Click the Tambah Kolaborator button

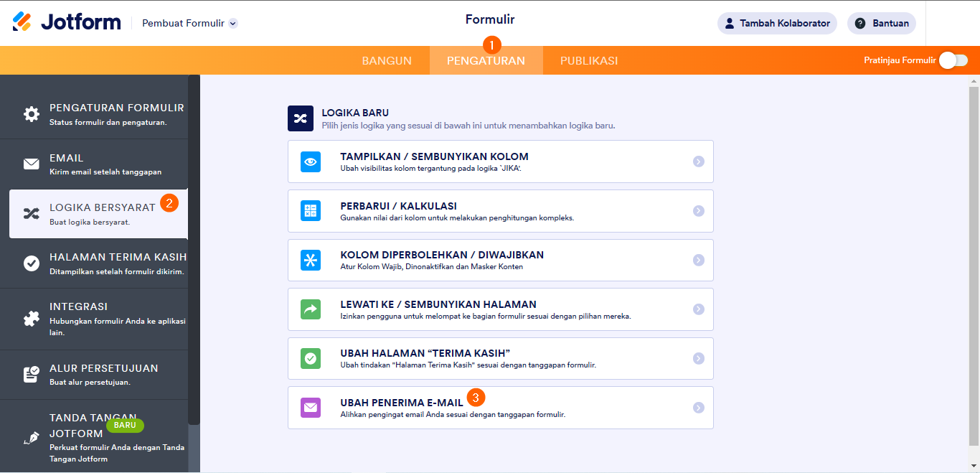click(x=777, y=23)
